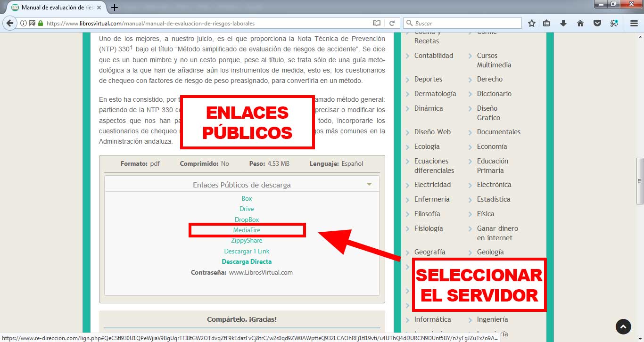Viewport: 644px width, 342px height.
Task: Reload the page with the refresh icon
Action: coord(391,23)
